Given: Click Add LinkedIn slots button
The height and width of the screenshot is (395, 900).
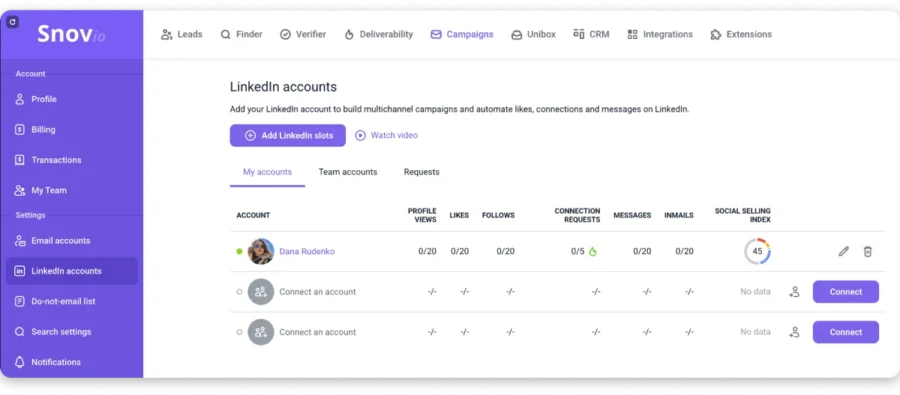Looking at the screenshot, I should click(x=288, y=135).
